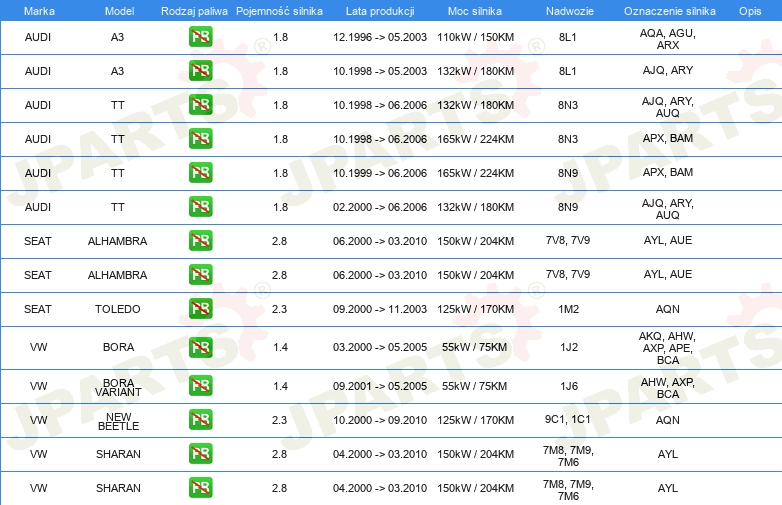Image resolution: width=782 pixels, height=505 pixels.
Task: Click production dates 10.1998 -> 05.2003
Action: click(380, 71)
